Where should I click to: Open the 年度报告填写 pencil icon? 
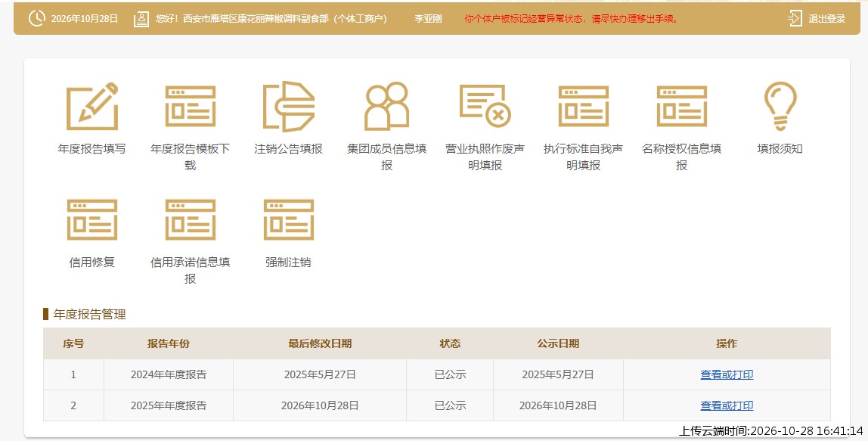point(92,107)
